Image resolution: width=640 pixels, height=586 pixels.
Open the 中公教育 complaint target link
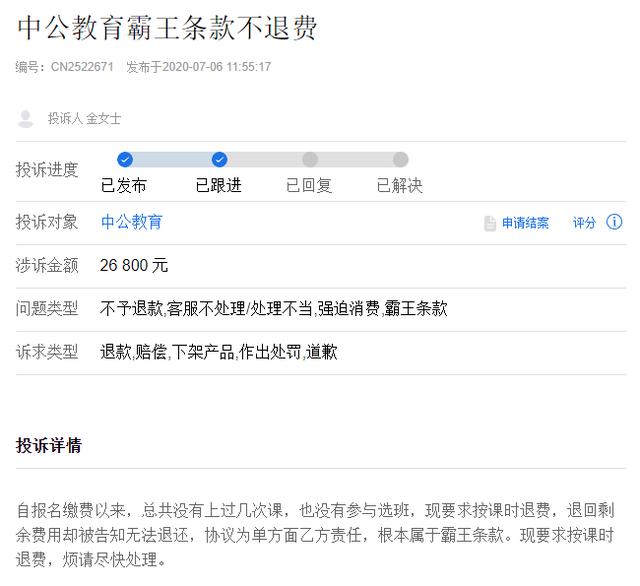click(x=131, y=222)
